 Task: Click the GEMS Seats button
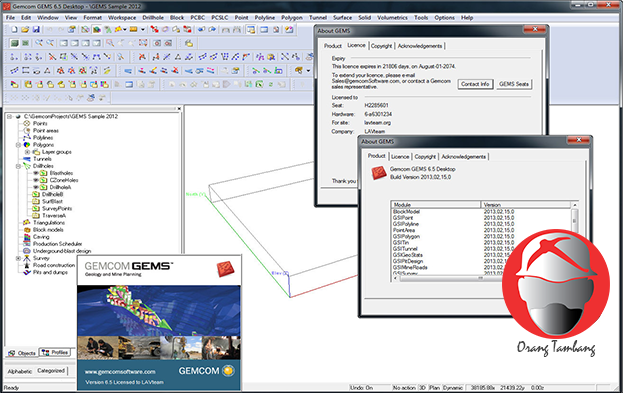pos(514,84)
